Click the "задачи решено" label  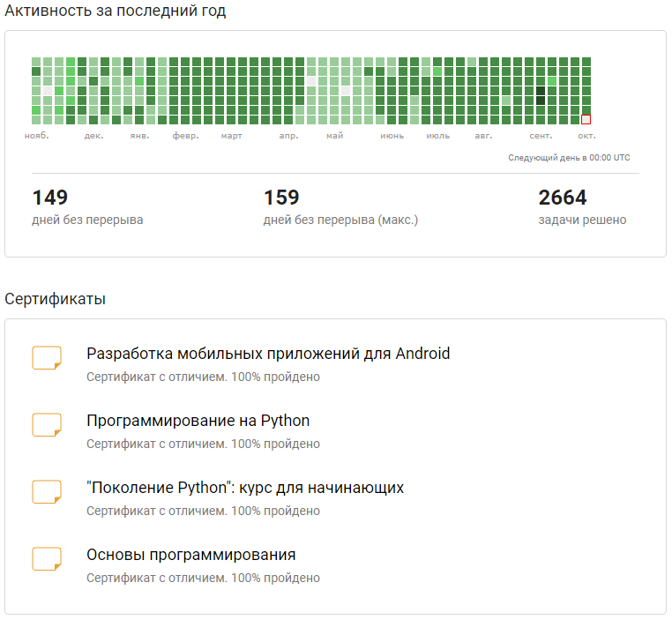tap(582, 220)
